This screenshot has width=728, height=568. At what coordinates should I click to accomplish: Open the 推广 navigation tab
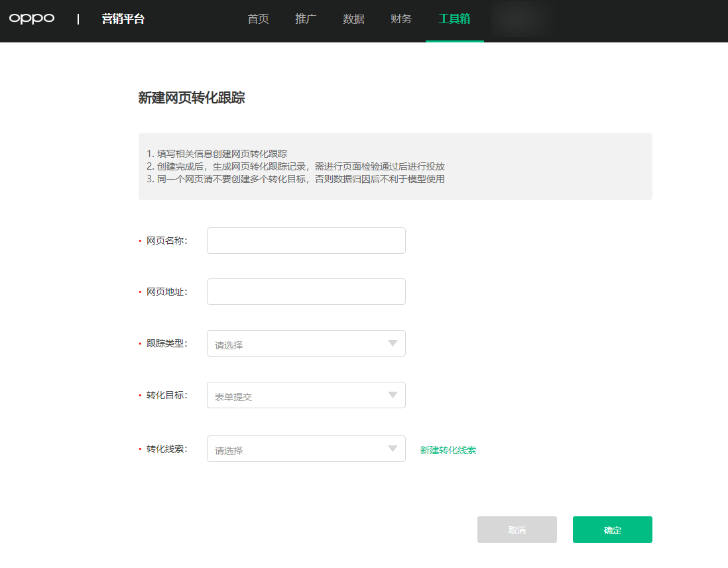(306, 19)
